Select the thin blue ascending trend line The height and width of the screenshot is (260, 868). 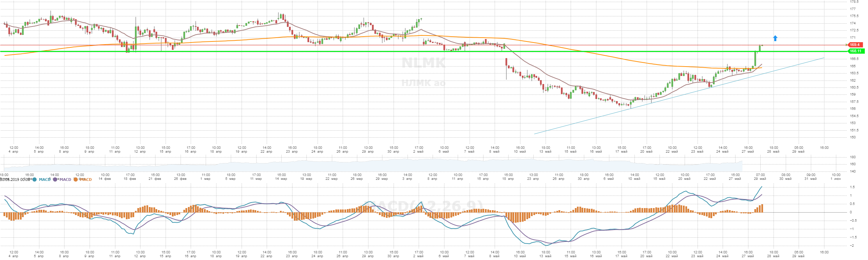(x=679, y=96)
